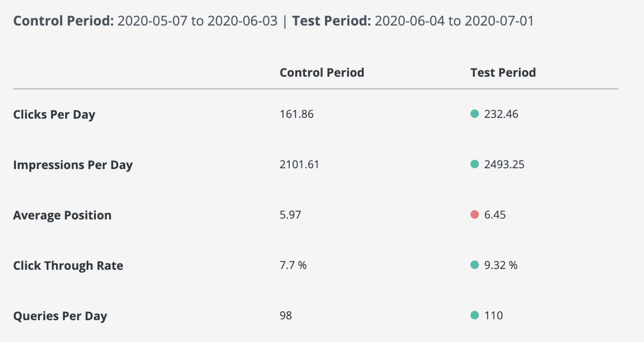Screen dimensions: 644x342
Task: Select the Control Period column header
Action: click(322, 72)
